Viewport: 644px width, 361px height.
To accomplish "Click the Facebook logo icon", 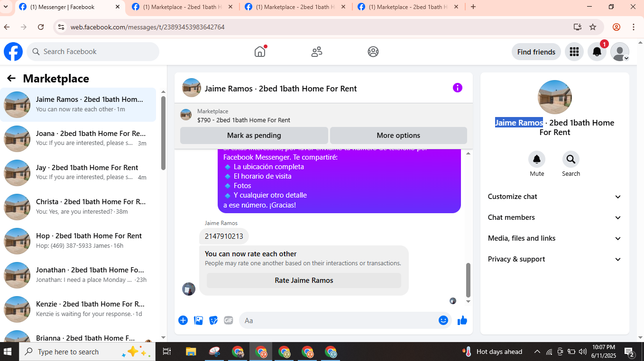I will point(13,52).
